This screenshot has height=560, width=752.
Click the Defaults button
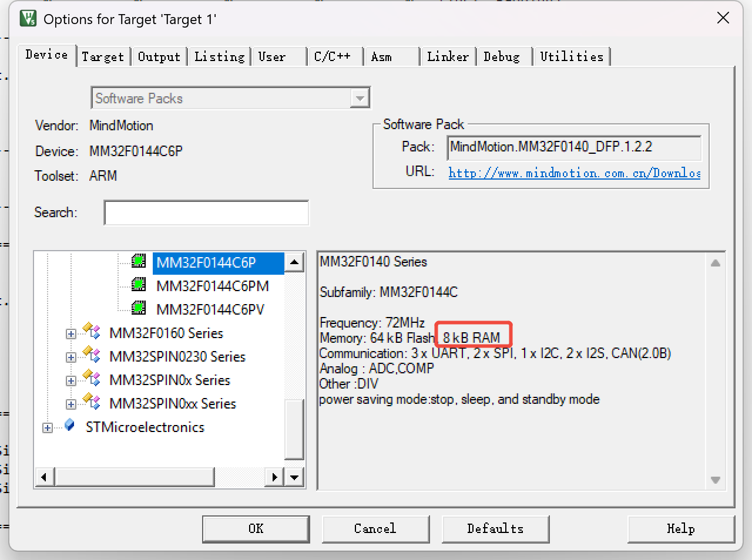coord(495,529)
